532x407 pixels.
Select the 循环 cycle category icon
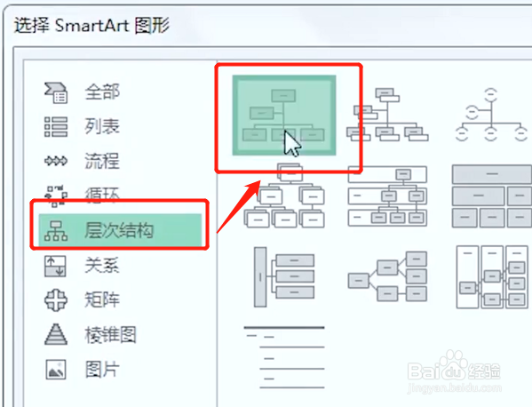[56, 196]
